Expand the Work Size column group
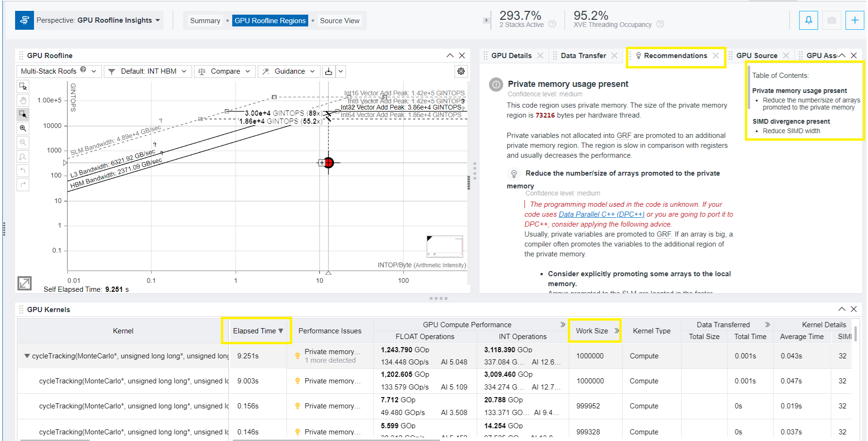The image size is (868, 441). coord(616,331)
